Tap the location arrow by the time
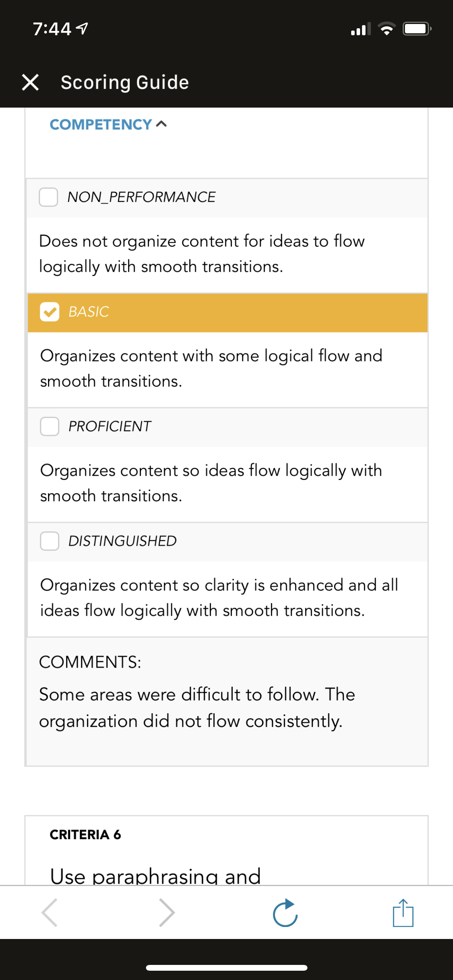 tap(82, 29)
